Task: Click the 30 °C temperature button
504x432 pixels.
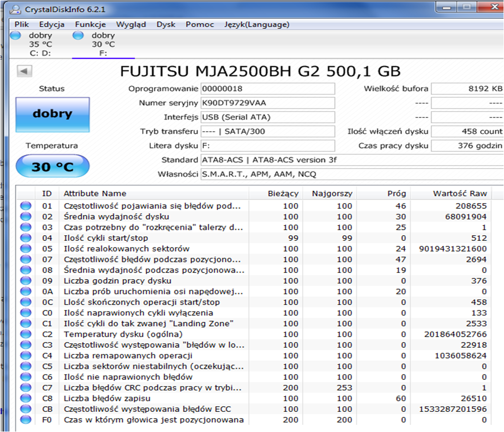Action: (52, 166)
